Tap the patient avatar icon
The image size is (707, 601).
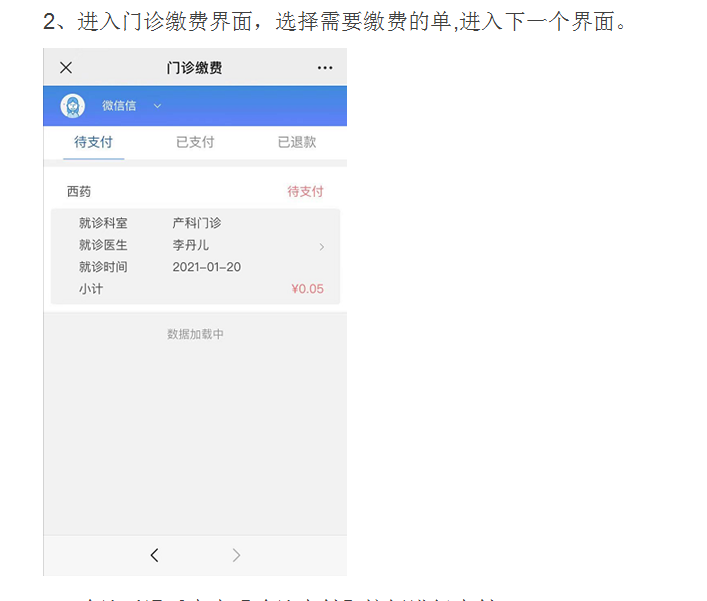coord(73,106)
